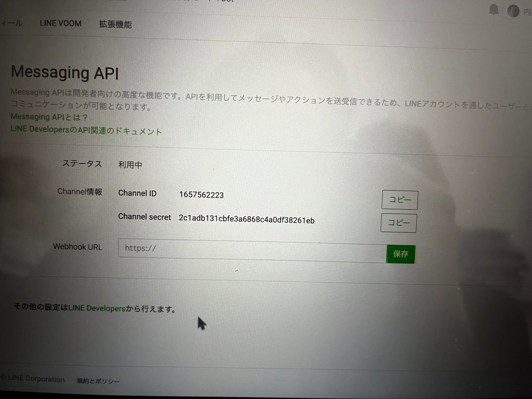Click the 利用中 status text
Viewport: 532px width, 399px height.
click(x=130, y=165)
